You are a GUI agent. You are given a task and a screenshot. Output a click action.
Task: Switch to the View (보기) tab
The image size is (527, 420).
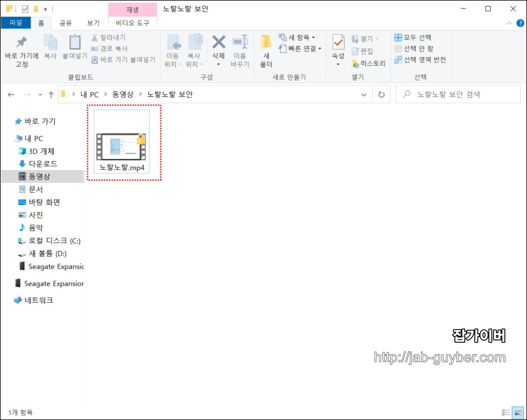[x=93, y=23]
